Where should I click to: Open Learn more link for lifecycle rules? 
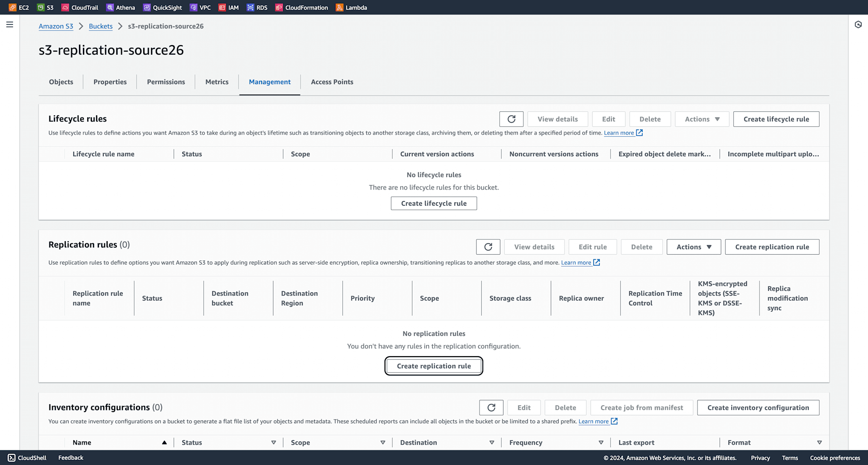[x=619, y=133]
